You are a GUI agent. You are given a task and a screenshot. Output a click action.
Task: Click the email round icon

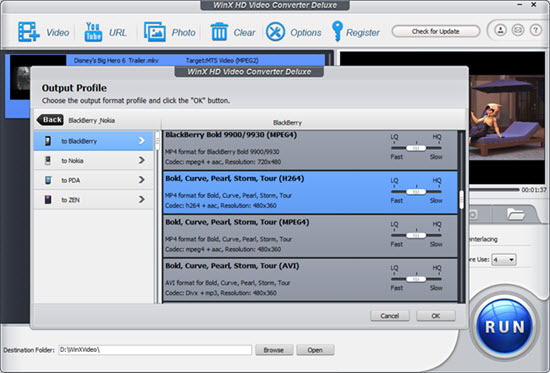coord(518,30)
